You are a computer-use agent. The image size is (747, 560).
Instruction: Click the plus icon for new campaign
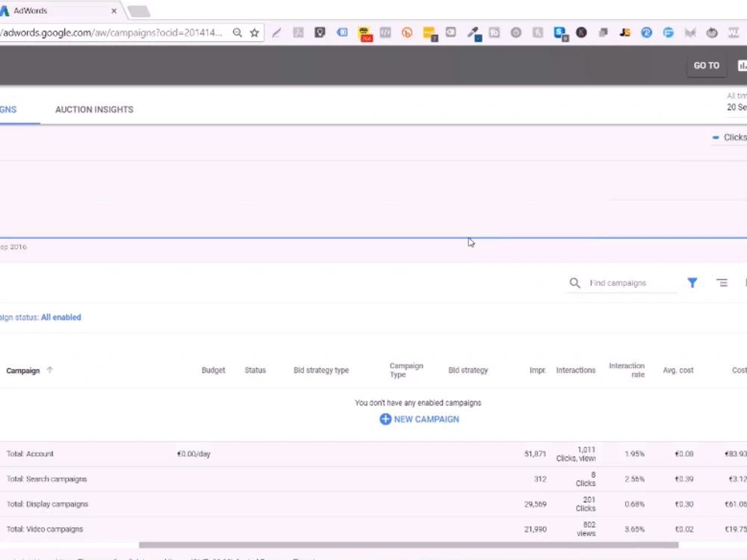[x=385, y=419]
